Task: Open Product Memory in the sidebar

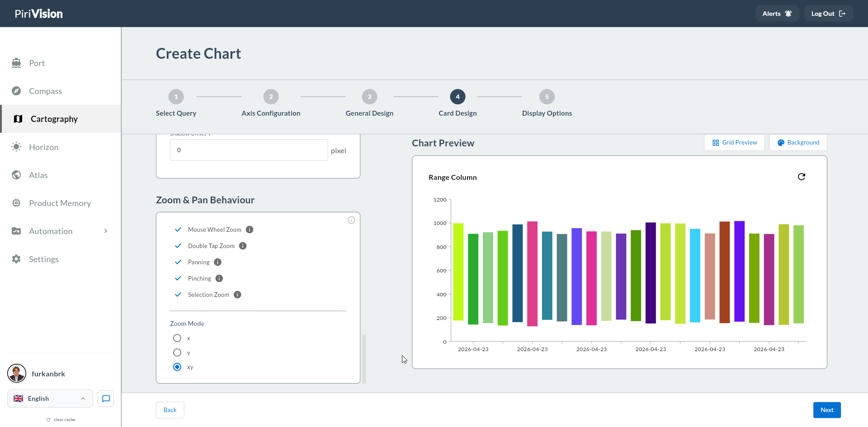Action: point(61,203)
